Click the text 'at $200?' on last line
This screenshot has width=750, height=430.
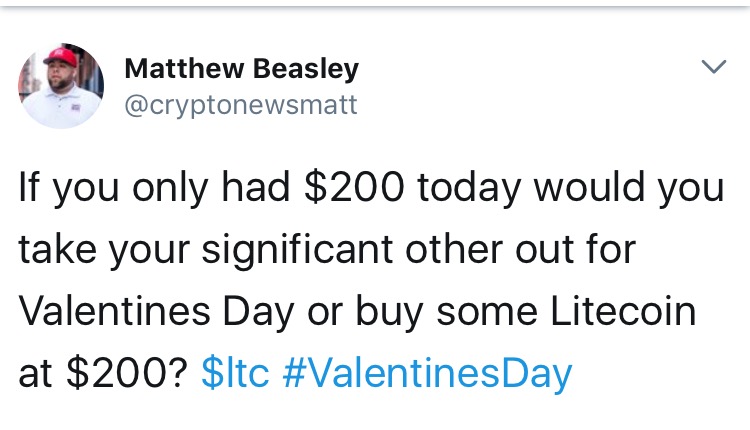coord(104,373)
